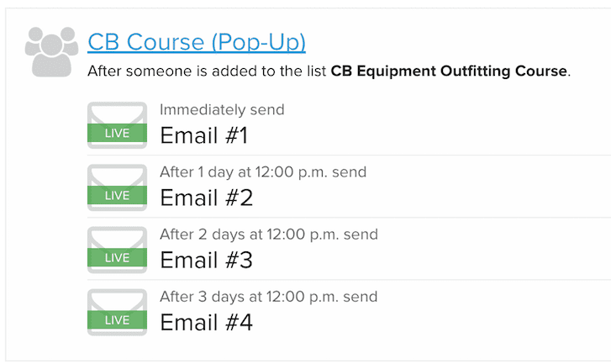611x364 pixels.
Task: Select the green LIVE badge for Email #4
Action: [x=118, y=320]
